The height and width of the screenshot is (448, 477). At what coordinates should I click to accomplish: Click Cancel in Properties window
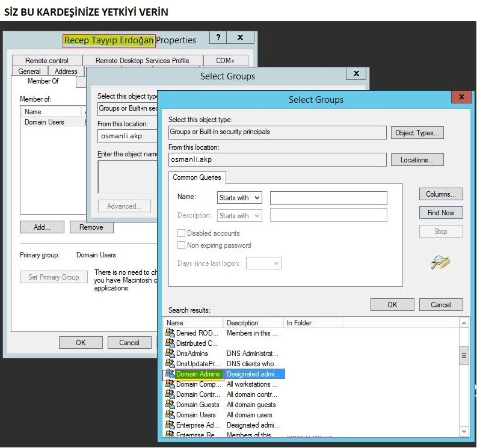tap(129, 343)
